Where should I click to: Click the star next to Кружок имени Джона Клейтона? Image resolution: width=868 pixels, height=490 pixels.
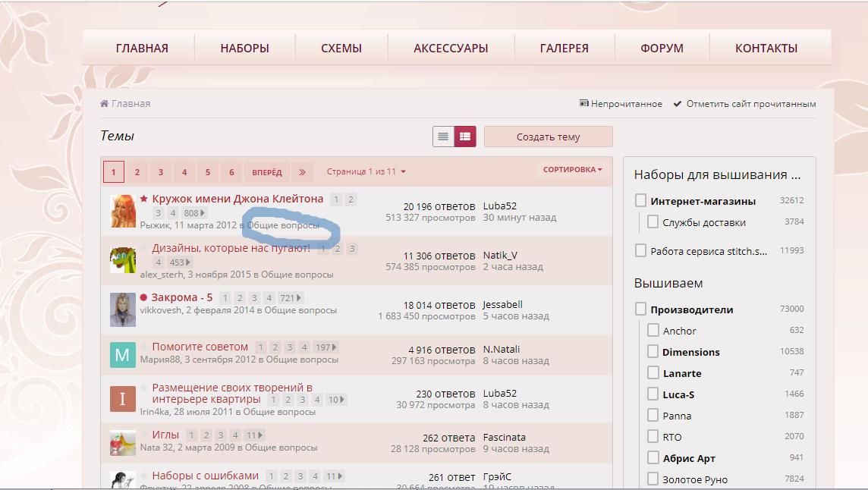point(144,199)
